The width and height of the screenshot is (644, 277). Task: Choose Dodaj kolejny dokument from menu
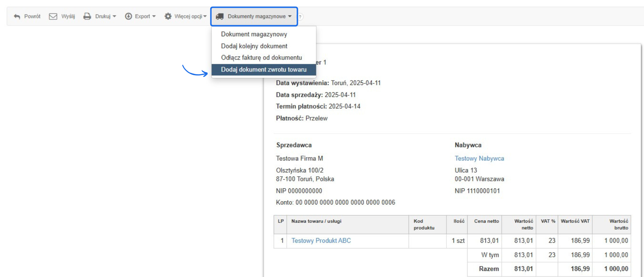[254, 46]
